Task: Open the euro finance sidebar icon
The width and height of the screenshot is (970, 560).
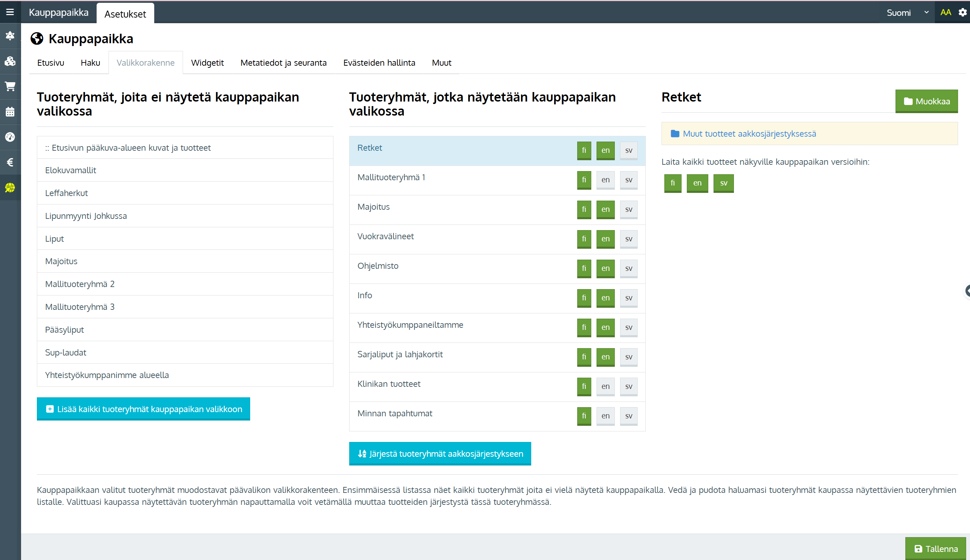Action: pyautogui.click(x=10, y=162)
